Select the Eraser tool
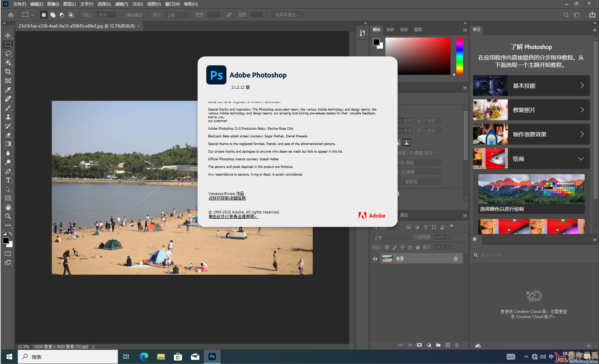Image resolution: width=599 pixels, height=364 pixels. click(8, 135)
